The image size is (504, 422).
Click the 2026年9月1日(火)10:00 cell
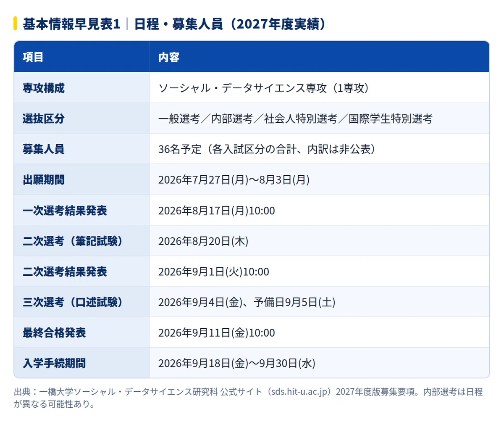tap(320, 271)
